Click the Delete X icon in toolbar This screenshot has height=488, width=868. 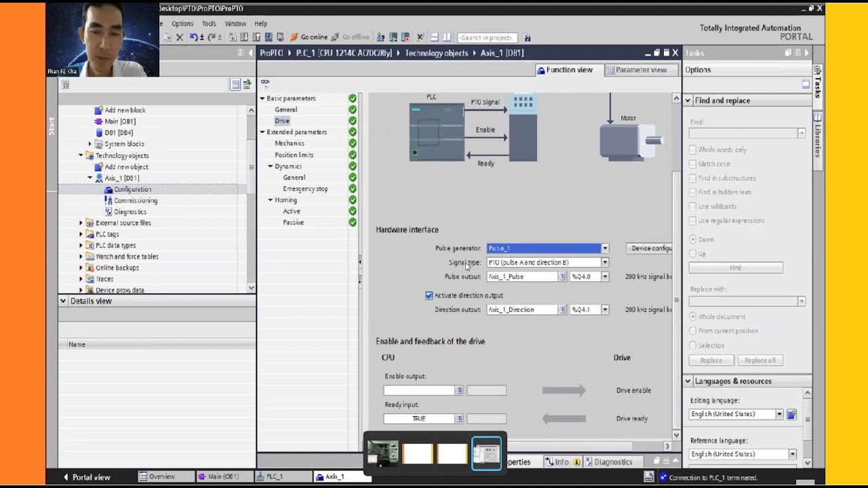180,37
